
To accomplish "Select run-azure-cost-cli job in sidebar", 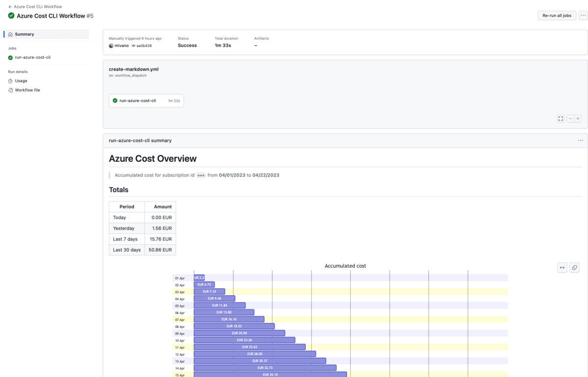I will tap(32, 57).
